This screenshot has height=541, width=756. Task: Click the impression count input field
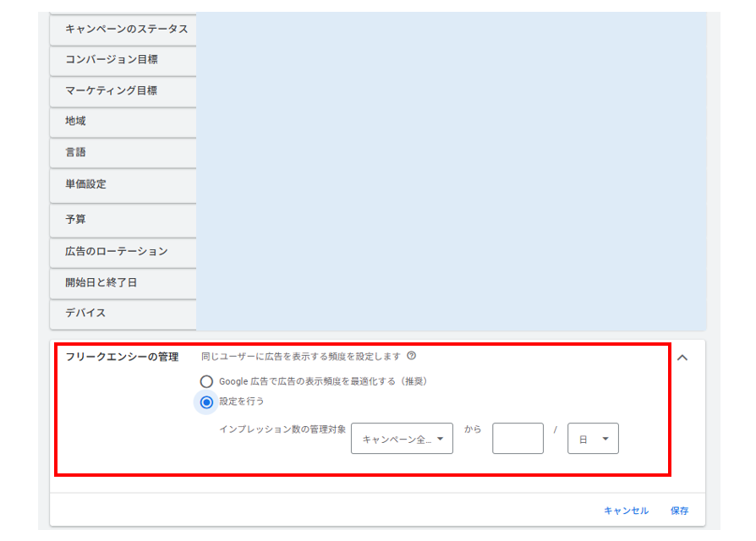[x=518, y=439]
